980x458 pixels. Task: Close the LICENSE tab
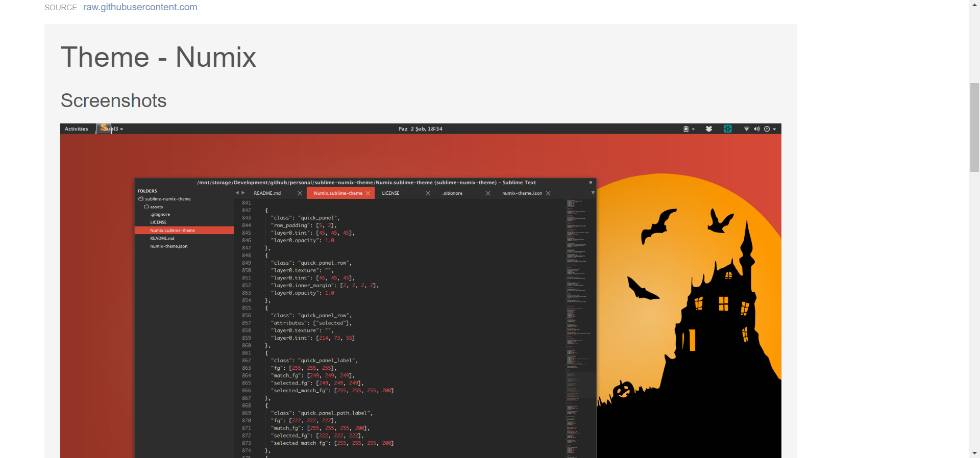pos(428,193)
